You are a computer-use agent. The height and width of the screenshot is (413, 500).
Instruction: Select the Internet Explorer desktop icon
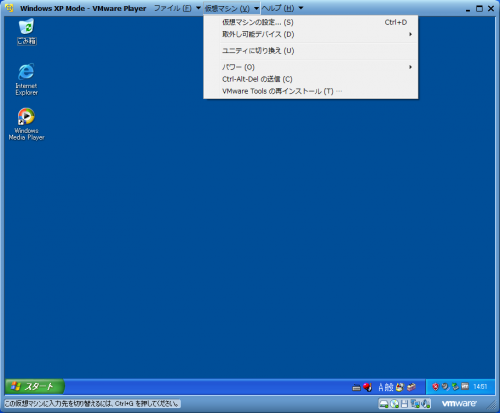[x=26, y=79]
